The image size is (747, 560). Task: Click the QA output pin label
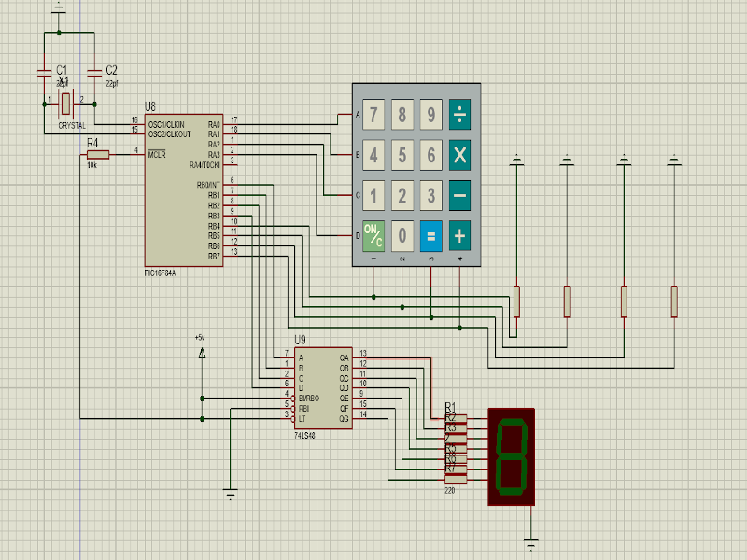[344, 357]
